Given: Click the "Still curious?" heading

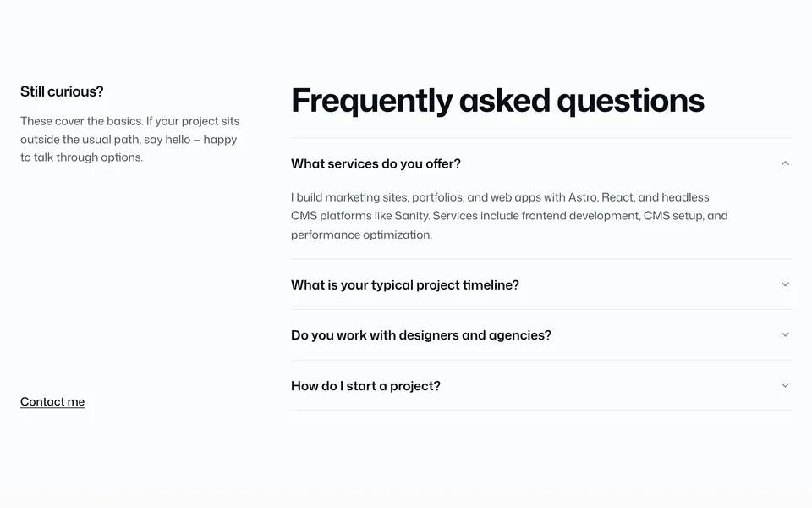Looking at the screenshot, I should pyautogui.click(x=62, y=91).
